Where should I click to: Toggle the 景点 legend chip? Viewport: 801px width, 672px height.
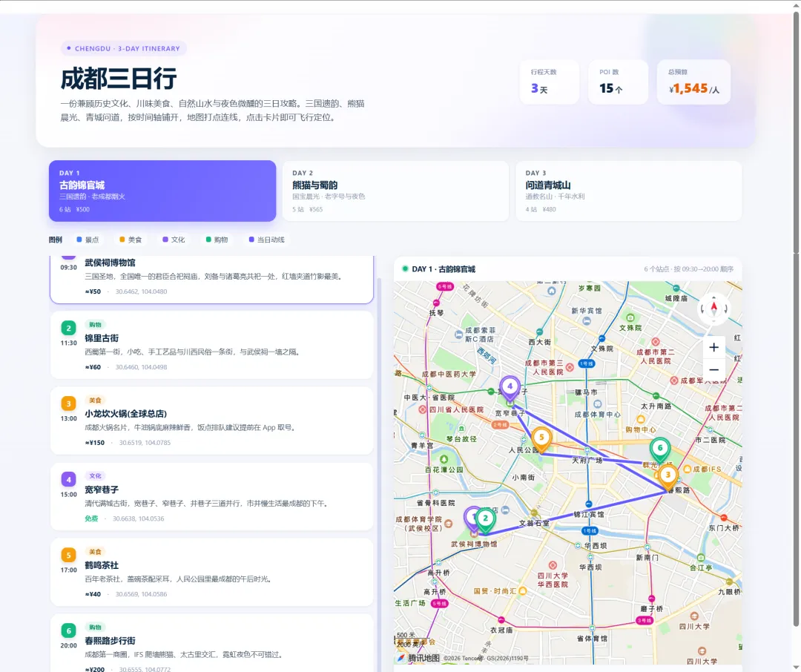(88, 240)
